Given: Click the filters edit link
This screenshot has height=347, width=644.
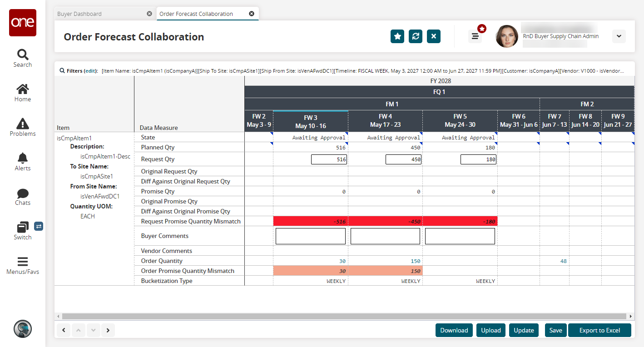Looking at the screenshot, I should click(x=91, y=71).
